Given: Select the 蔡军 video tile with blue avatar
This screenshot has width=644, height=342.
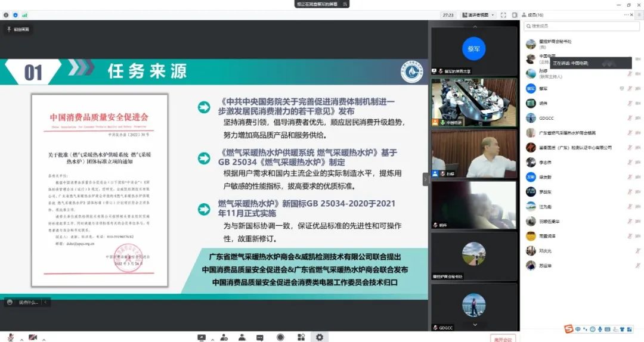Looking at the screenshot, I should (x=474, y=51).
